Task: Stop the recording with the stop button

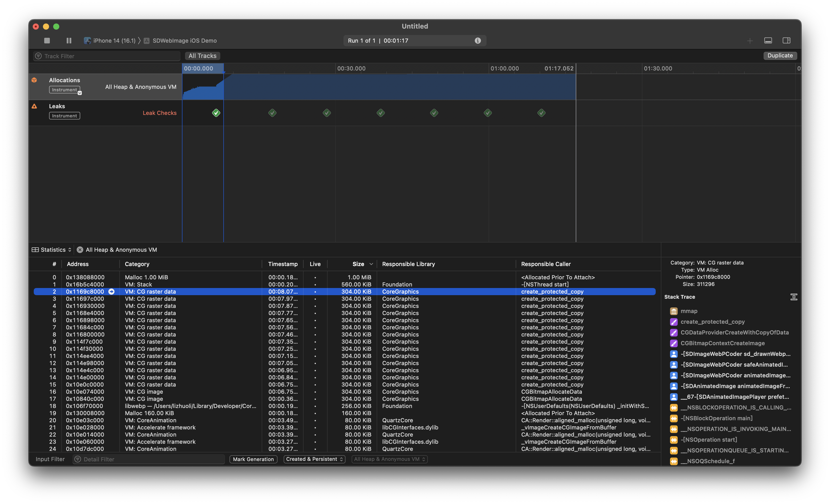Action: click(47, 40)
